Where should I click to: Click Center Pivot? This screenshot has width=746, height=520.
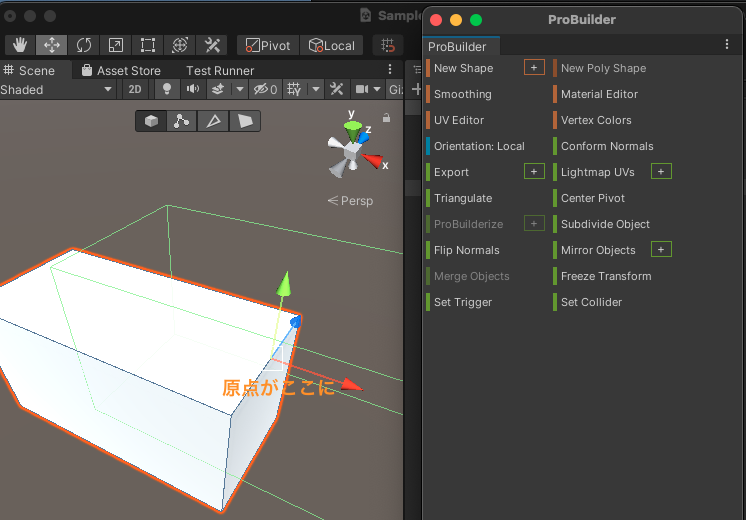point(593,198)
